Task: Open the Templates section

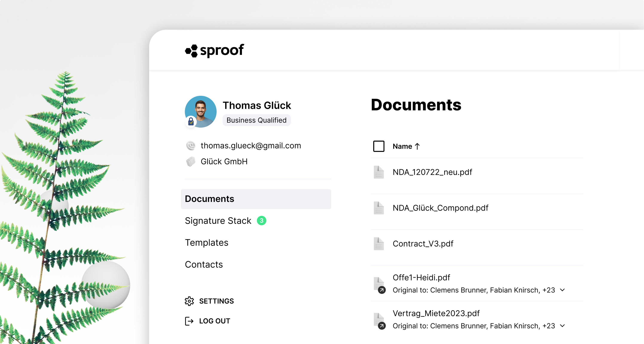Action: (x=206, y=242)
